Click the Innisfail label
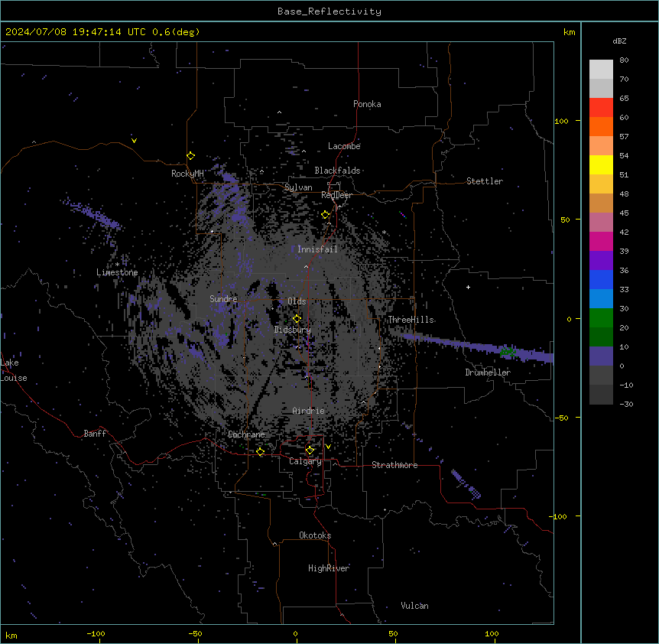 point(317,249)
